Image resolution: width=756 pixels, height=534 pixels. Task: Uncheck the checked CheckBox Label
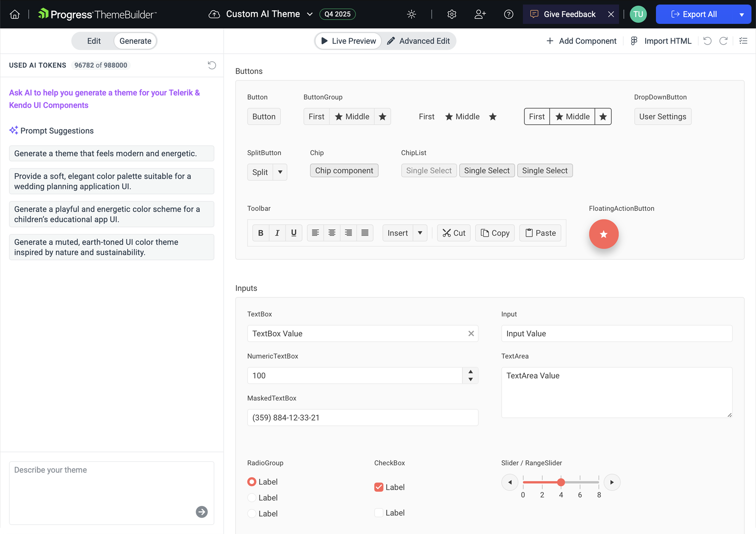pos(379,487)
